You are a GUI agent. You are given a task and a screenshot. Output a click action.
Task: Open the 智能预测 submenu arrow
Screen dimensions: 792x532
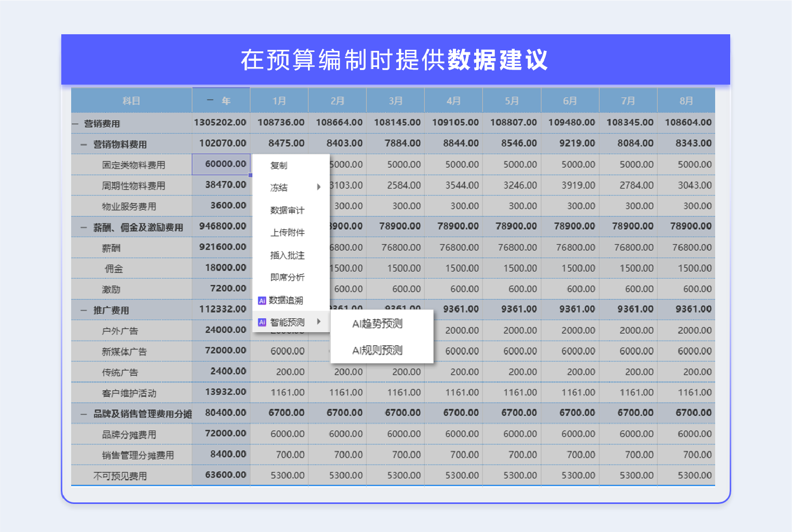click(319, 322)
